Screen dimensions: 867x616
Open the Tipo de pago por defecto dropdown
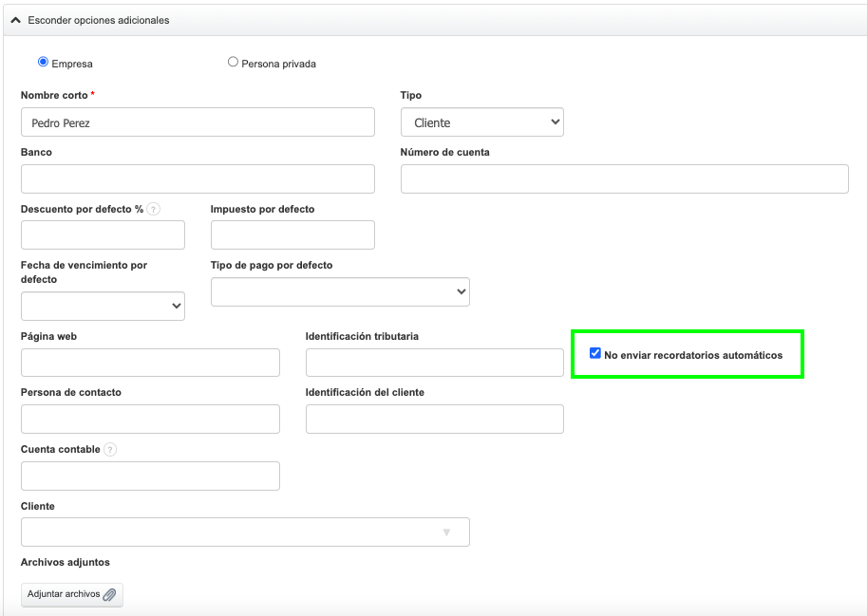click(x=340, y=292)
